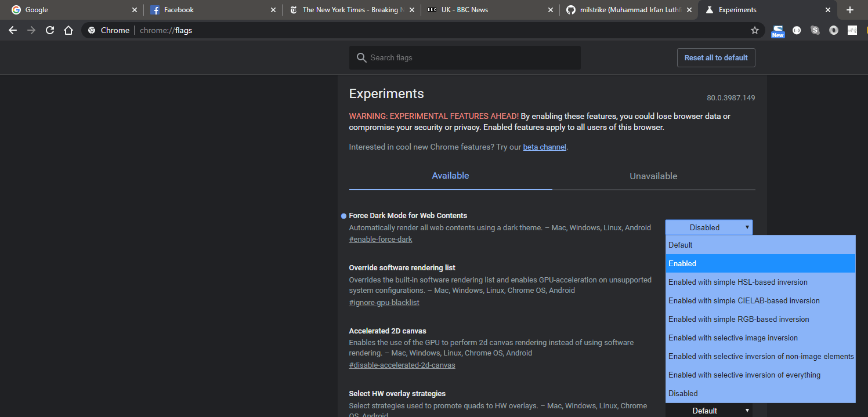This screenshot has width=868, height=417.
Task: Click the browser back arrow
Action: [x=13, y=30]
